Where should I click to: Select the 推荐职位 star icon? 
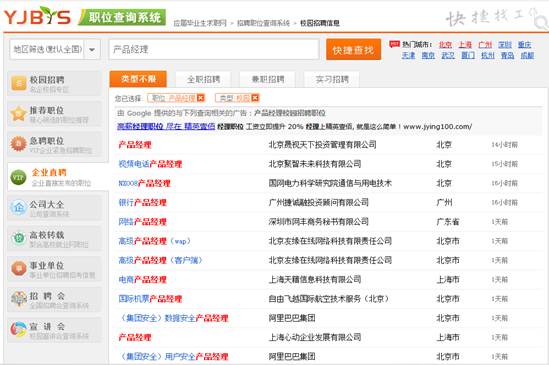click(18, 114)
